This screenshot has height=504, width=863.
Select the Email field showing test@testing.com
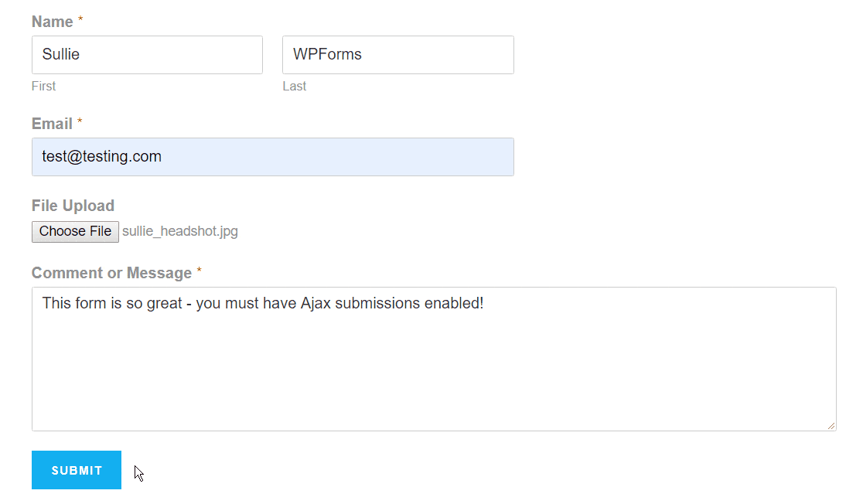pyautogui.click(x=273, y=157)
